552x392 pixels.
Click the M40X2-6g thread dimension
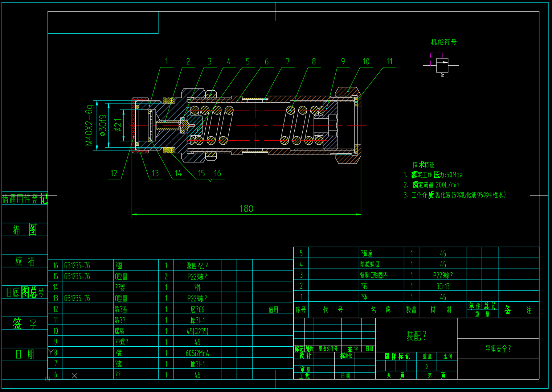[x=89, y=125]
